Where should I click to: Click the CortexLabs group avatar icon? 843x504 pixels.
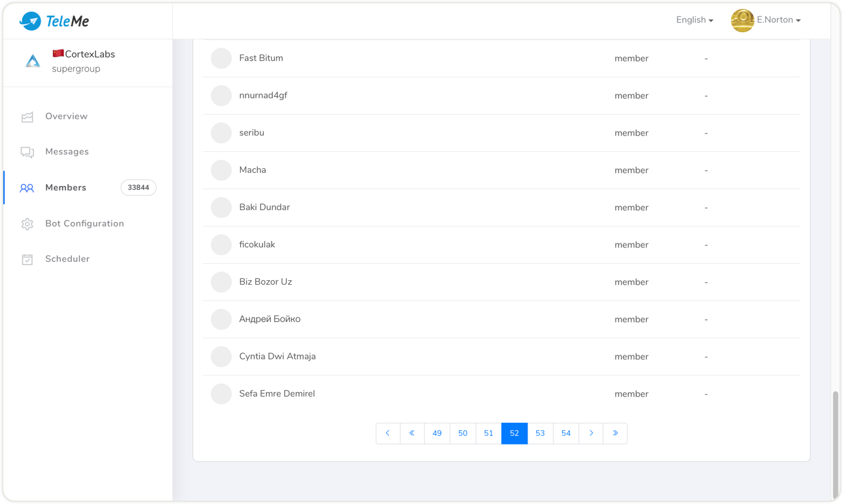(33, 62)
